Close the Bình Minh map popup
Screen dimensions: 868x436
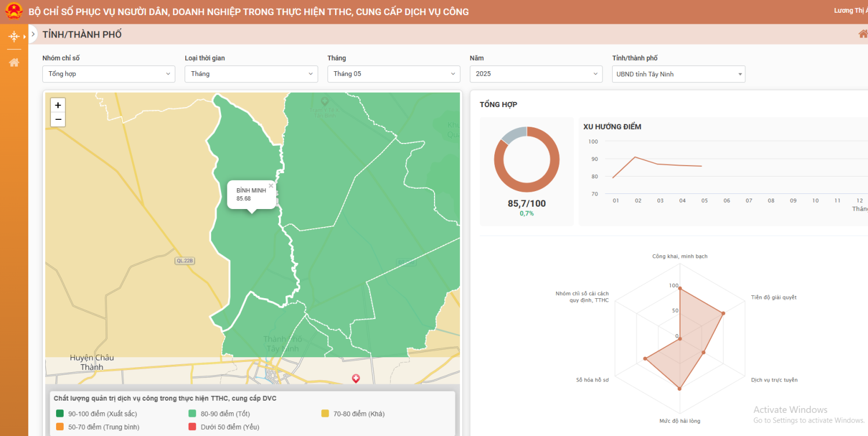pos(271,186)
